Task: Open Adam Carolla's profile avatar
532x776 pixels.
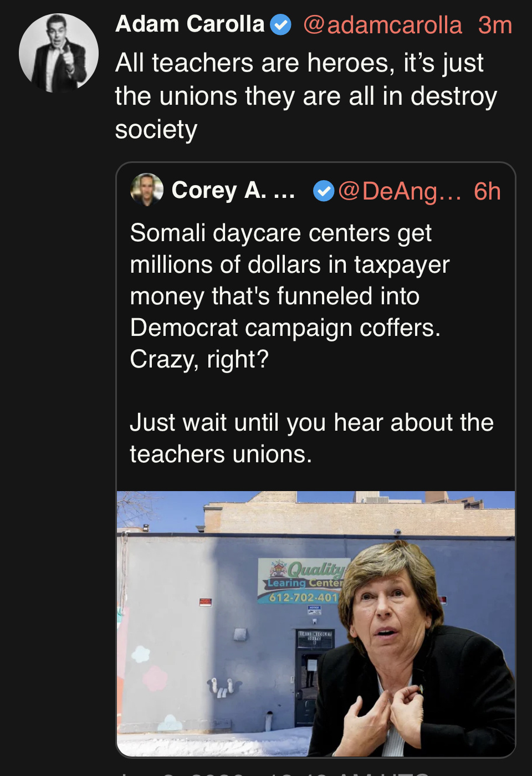Action: pos(59,53)
